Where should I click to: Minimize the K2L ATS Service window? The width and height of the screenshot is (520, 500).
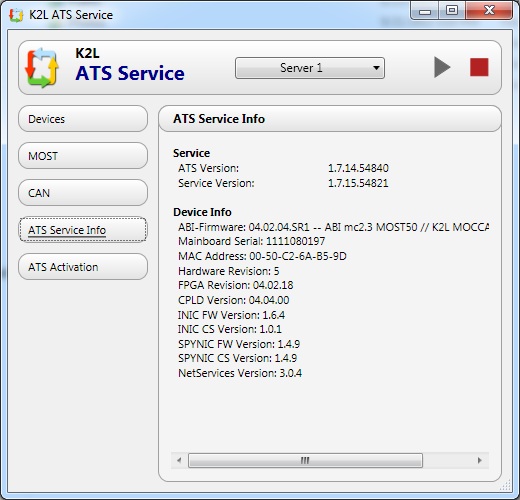pyautogui.click(x=425, y=11)
